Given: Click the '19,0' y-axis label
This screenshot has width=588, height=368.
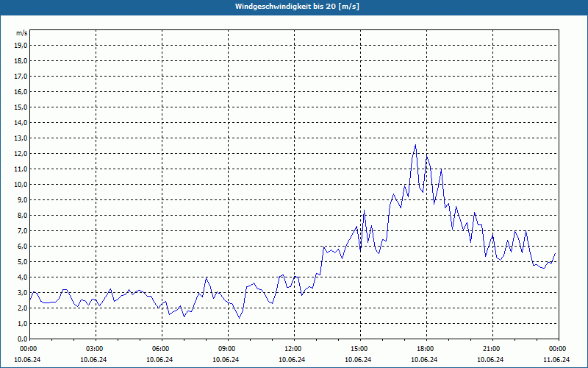Looking at the screenshot, I should (x=21, y=46).
